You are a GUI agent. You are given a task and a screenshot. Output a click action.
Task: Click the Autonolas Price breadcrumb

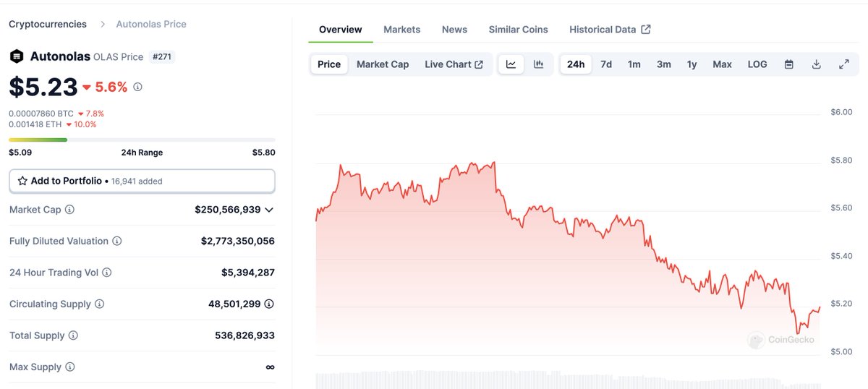point(151,24)
